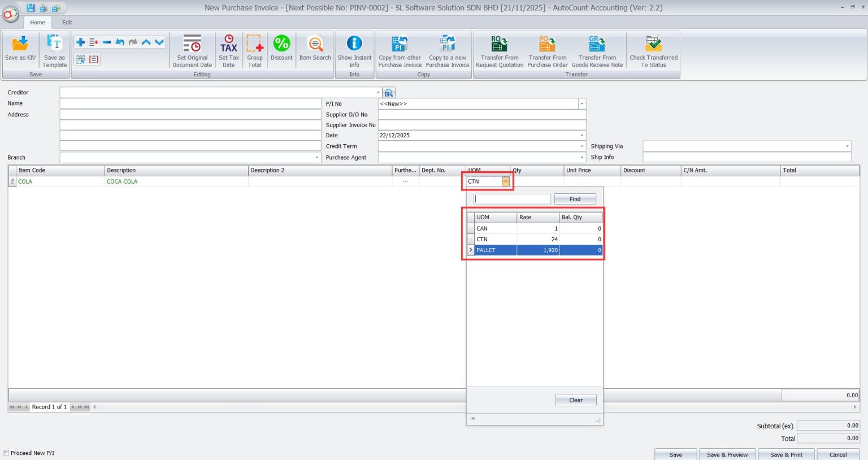Select the Home ribbon tab

pyautogui.click(x=37, y=22)
